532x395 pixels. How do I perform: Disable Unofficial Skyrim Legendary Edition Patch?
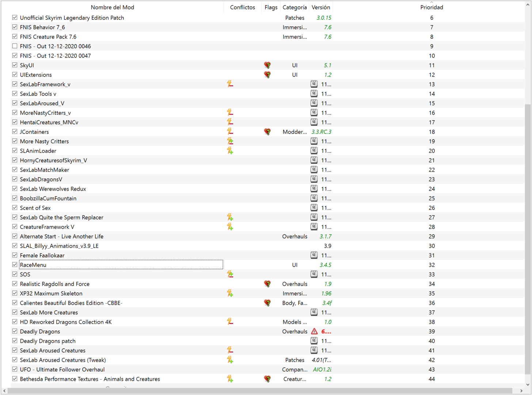click(15, 18)
